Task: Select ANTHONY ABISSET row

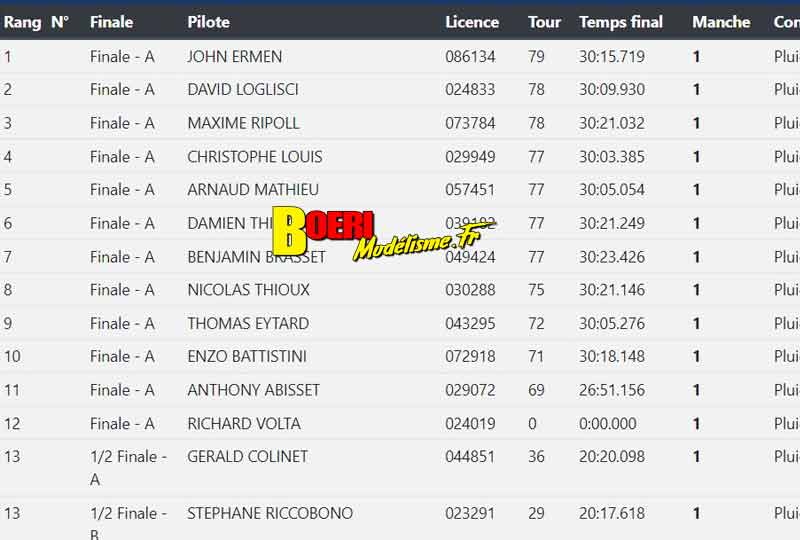Action: 400,390
